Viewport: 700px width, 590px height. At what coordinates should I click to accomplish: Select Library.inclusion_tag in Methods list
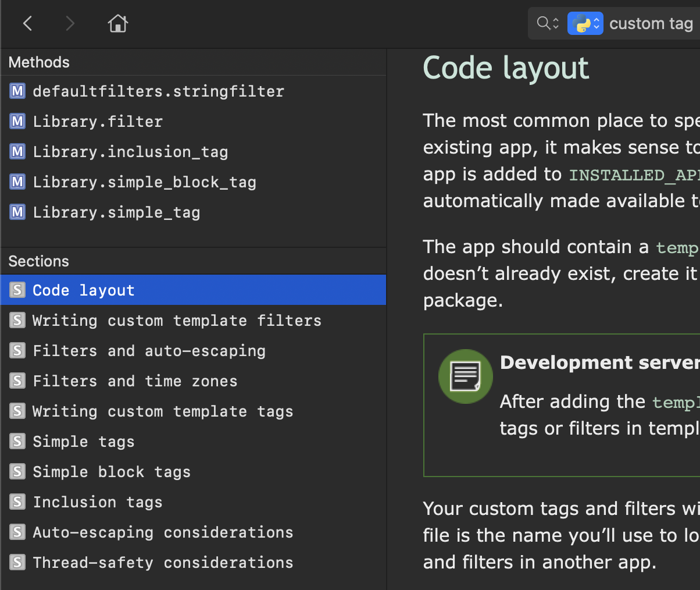click(x=130, y=152)
